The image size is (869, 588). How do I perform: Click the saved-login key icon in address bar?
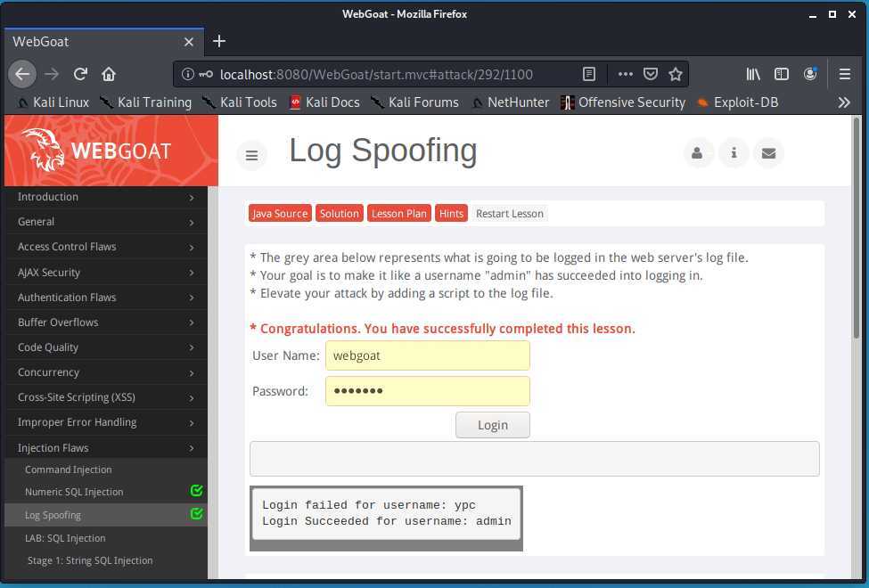(206, 74)
